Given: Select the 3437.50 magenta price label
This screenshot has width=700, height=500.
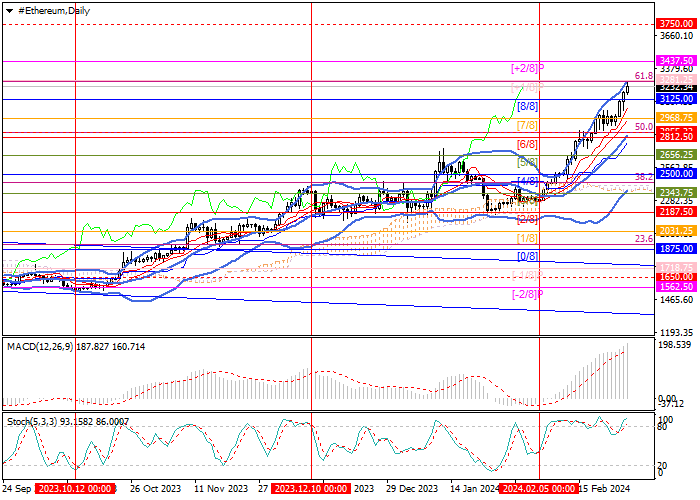Looking at the screenshot, I should [x=675, y=60].
